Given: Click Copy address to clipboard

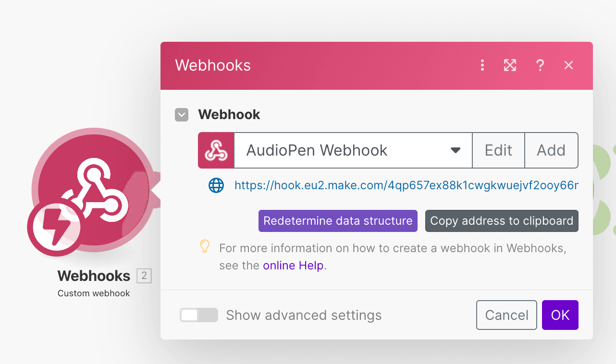Looking at the screenshot, I should point(502,221).
